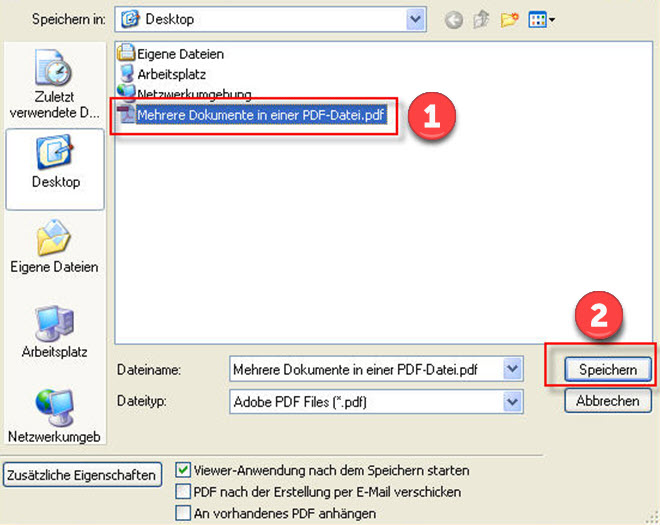Expand the Dateiname dropdown arrow
Screen dimensions: 660x525
(x=512, y=369)
